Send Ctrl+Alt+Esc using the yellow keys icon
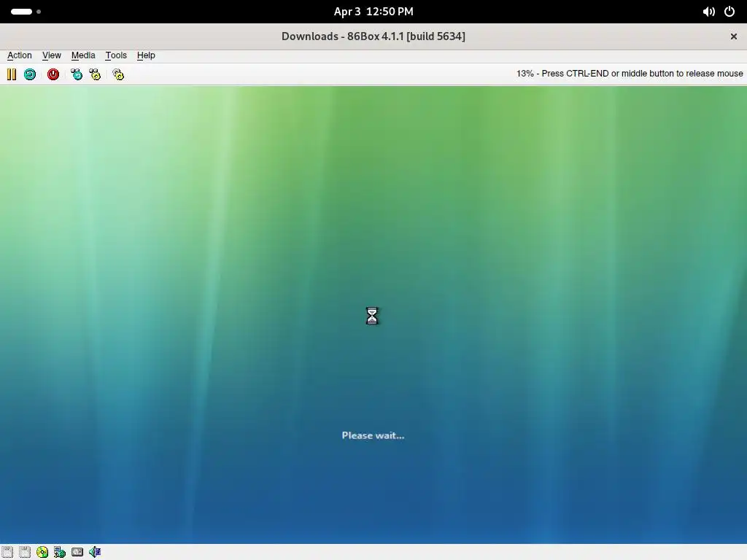 pyautogui.click(x=95, y=74)
